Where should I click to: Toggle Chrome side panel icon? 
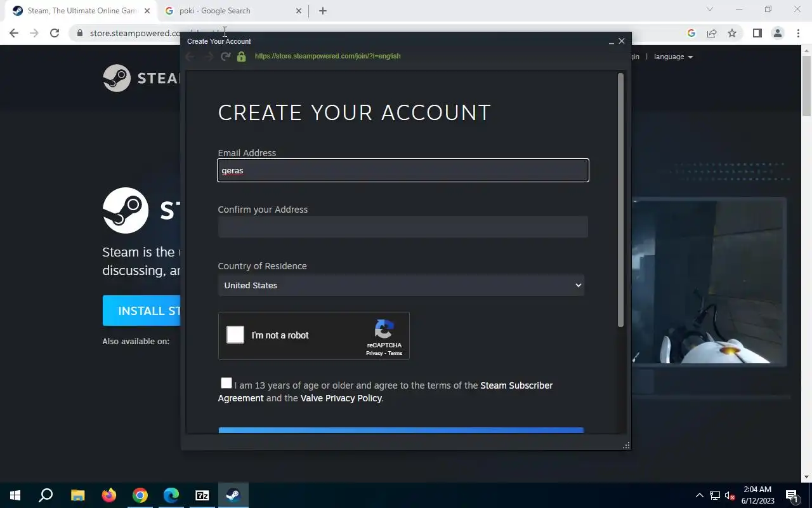[757, 33]
